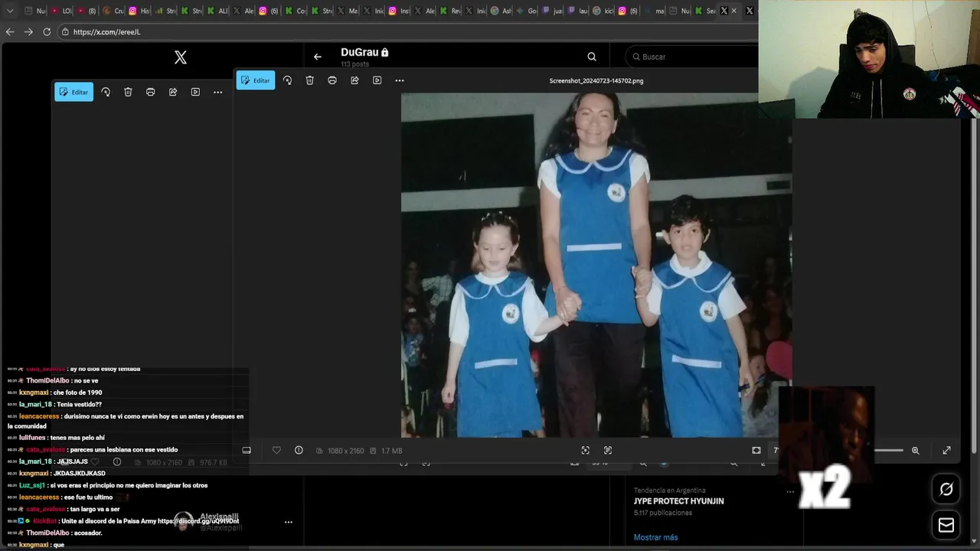
Task: Open the Alexispalli account three-dot menu
Action: click(x=288, y=522)
